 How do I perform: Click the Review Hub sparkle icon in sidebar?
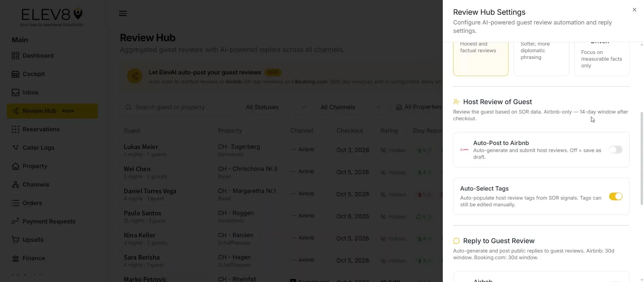(15, 111)
